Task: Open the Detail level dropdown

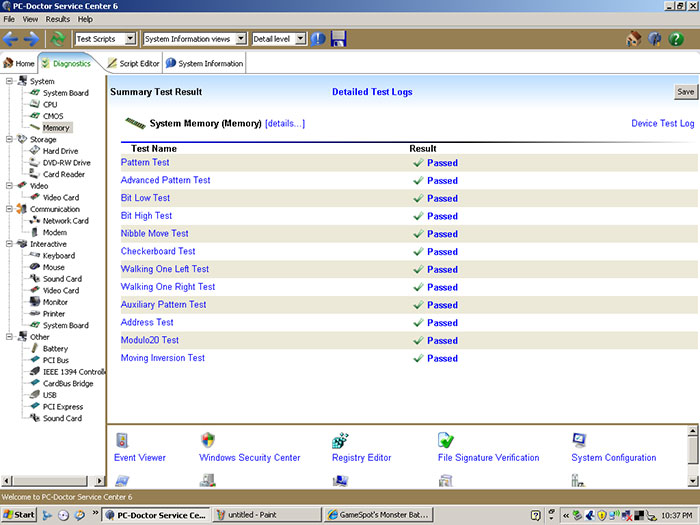Action: coord(301,39)
